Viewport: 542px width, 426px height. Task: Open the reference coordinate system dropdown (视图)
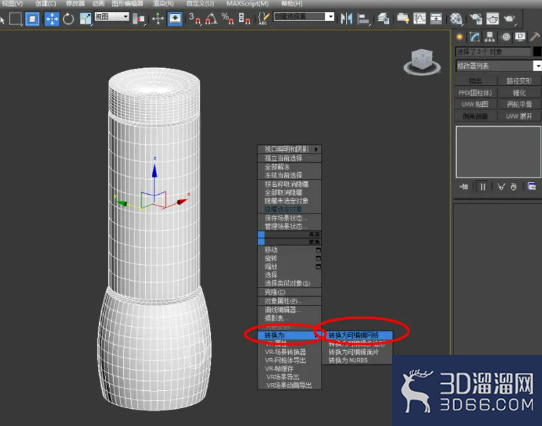point(112,17)
